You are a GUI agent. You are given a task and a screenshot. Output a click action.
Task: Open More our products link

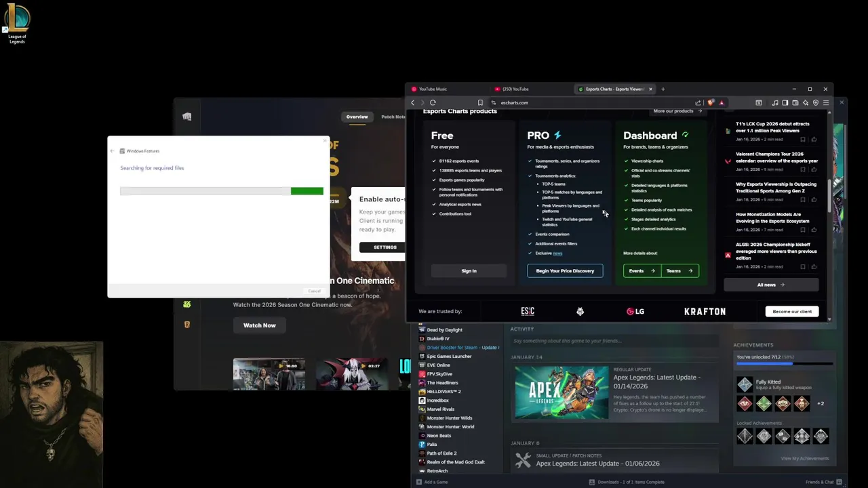click(x=677, y=111)
